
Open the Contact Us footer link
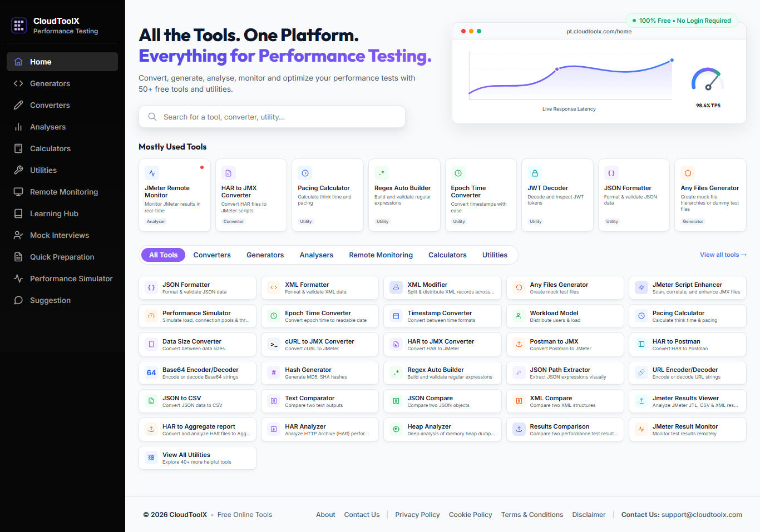[362, 515]
